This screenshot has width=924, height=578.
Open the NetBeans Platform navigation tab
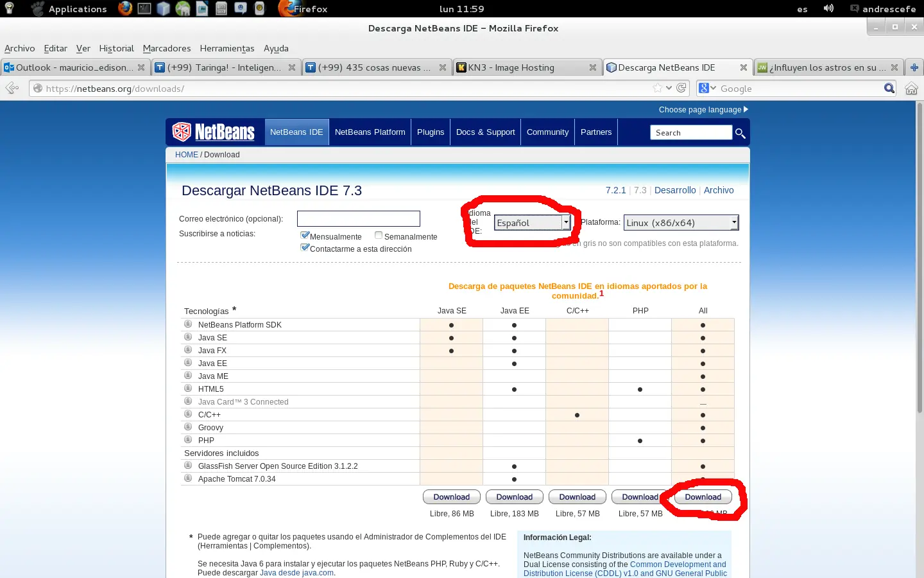(x=370, y=132)
